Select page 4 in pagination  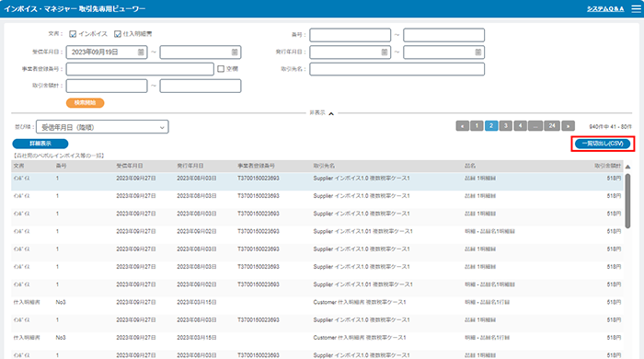tap(521, 126)
